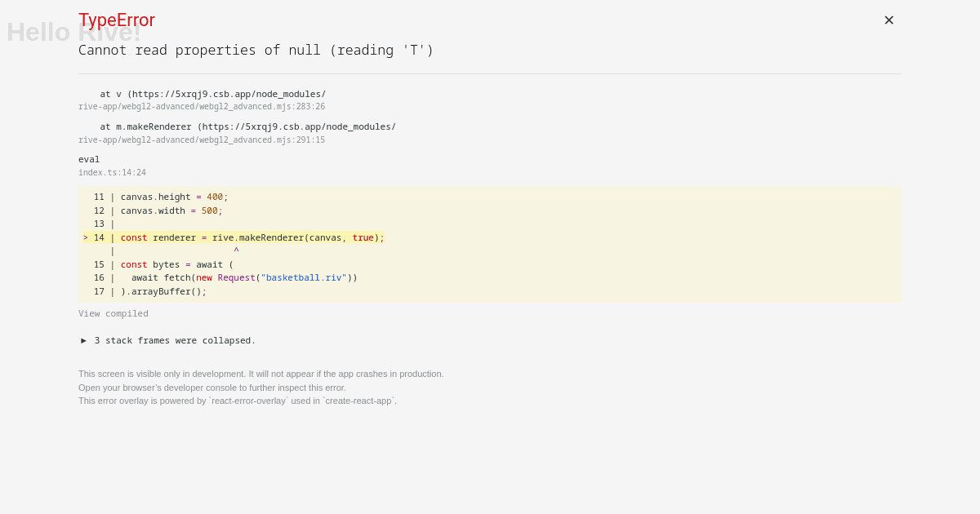Click code line 12 canvas.width = 500

click(x=158, y=211)
